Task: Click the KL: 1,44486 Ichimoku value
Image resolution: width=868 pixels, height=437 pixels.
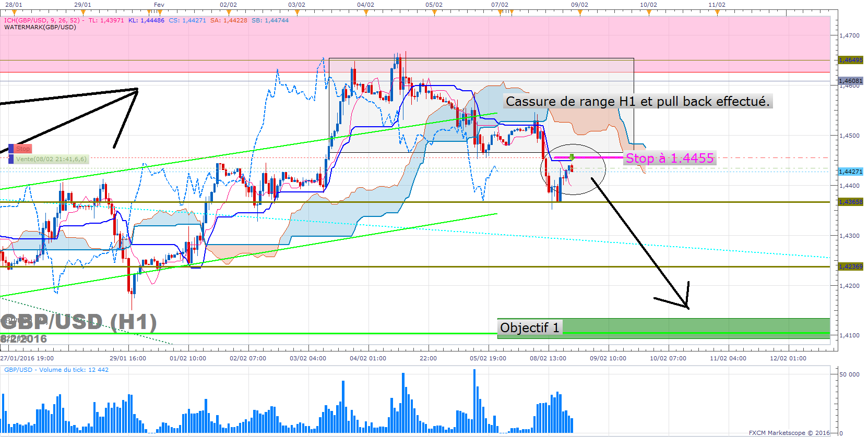Action: point(146,20)
